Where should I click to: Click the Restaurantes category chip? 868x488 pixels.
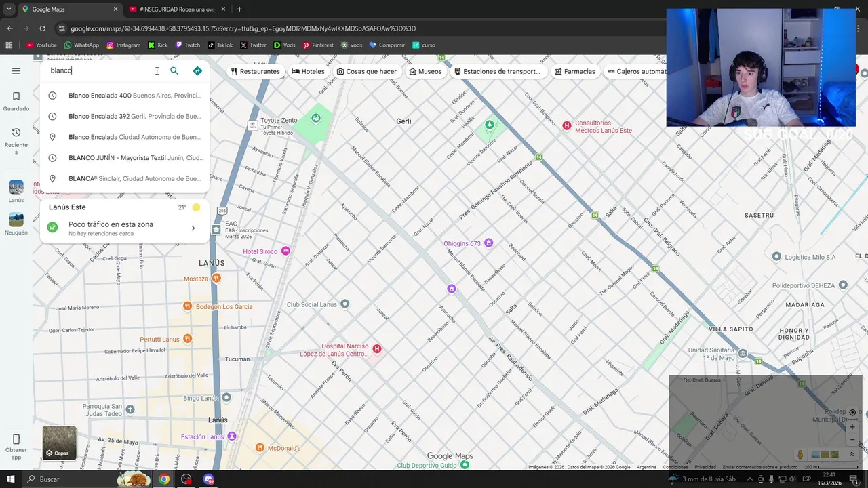coord(255,71)
